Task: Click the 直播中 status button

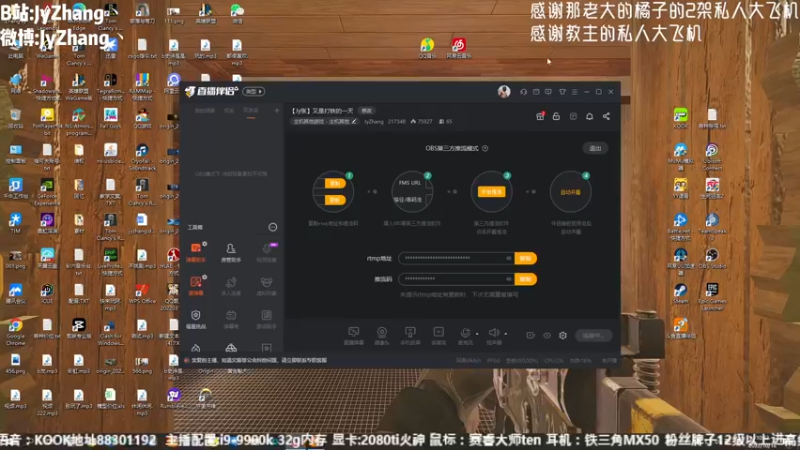Action: (593, 335)
